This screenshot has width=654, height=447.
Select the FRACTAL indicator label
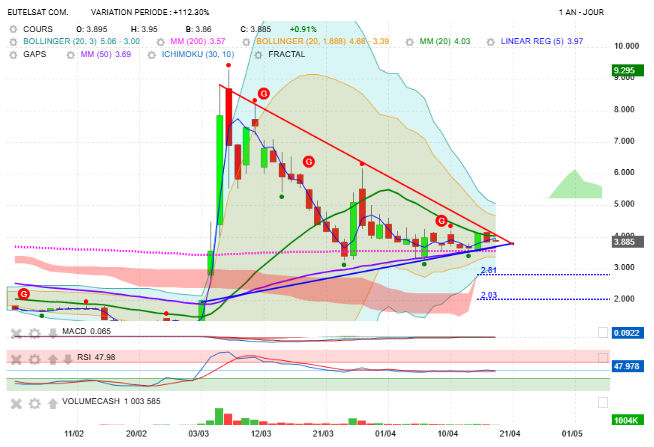(x=287, y=54)
